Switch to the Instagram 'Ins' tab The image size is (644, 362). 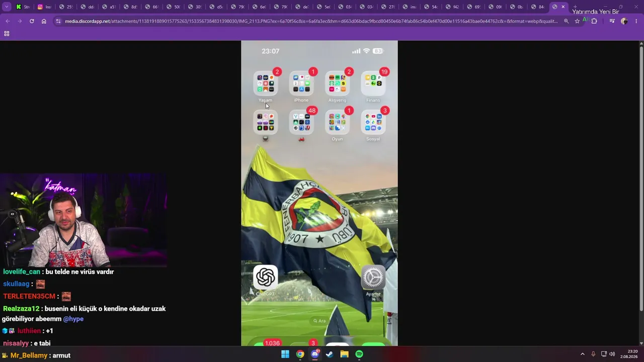(x=44, y=7)
